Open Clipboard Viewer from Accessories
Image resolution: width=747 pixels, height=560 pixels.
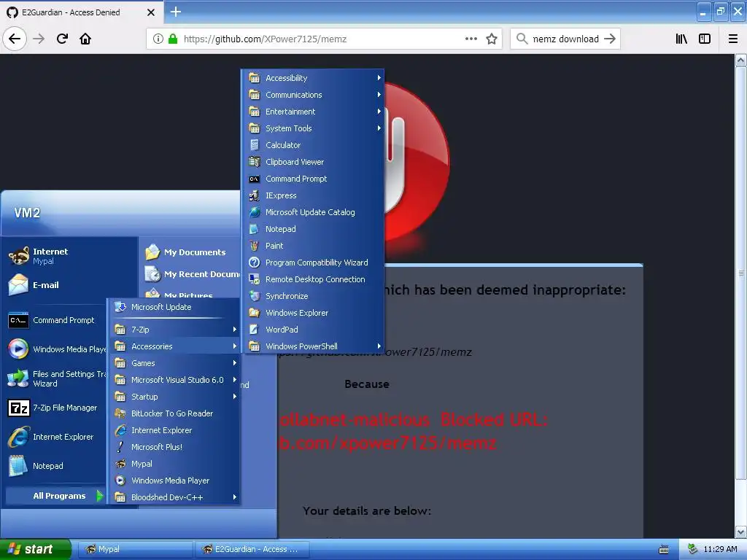(x=313, y=162)
